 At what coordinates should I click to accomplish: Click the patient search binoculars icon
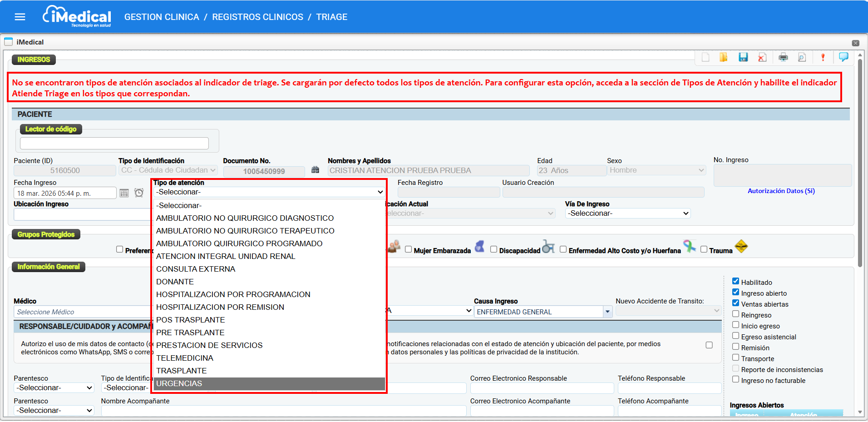coord(315,170)
